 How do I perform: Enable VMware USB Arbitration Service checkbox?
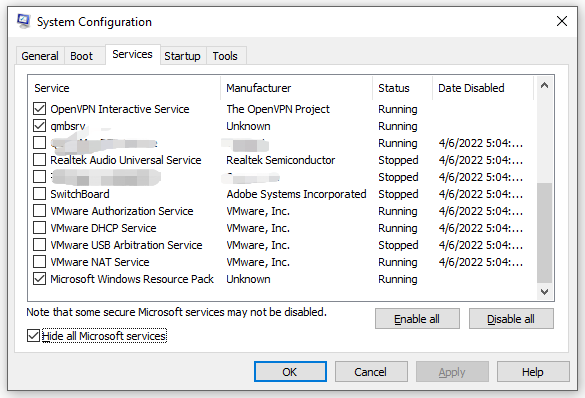(x=39, y=245)
